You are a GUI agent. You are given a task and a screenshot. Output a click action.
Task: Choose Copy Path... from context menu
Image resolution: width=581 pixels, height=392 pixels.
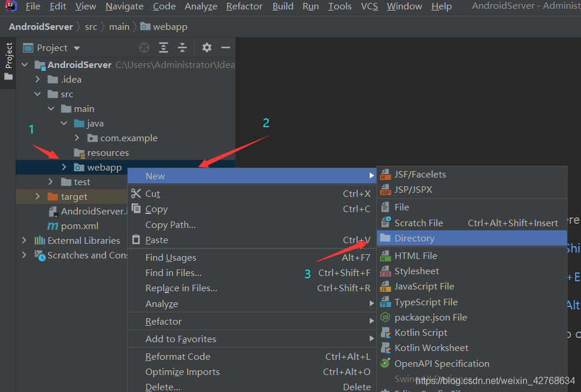tap(170, 225)
